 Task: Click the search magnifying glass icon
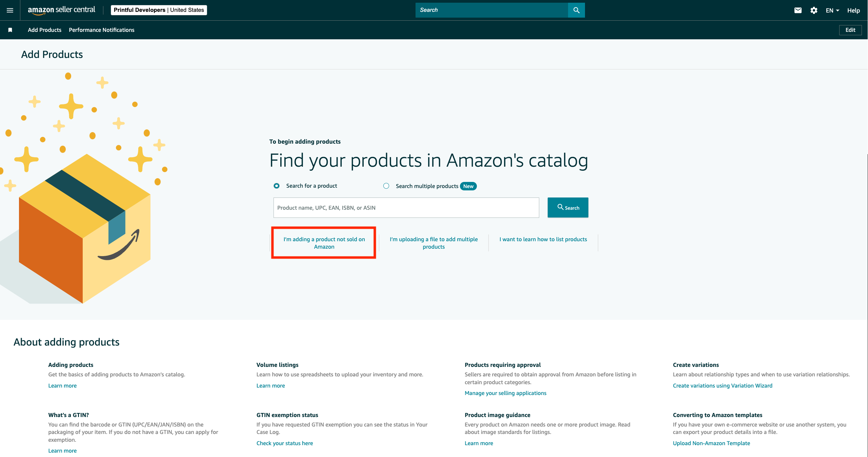[x=577, y=10]
